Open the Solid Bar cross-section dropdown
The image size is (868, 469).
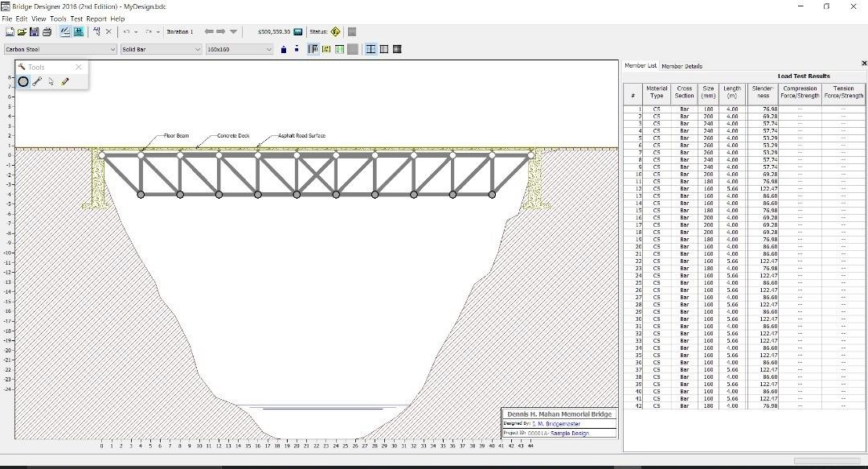click(161, 49)
